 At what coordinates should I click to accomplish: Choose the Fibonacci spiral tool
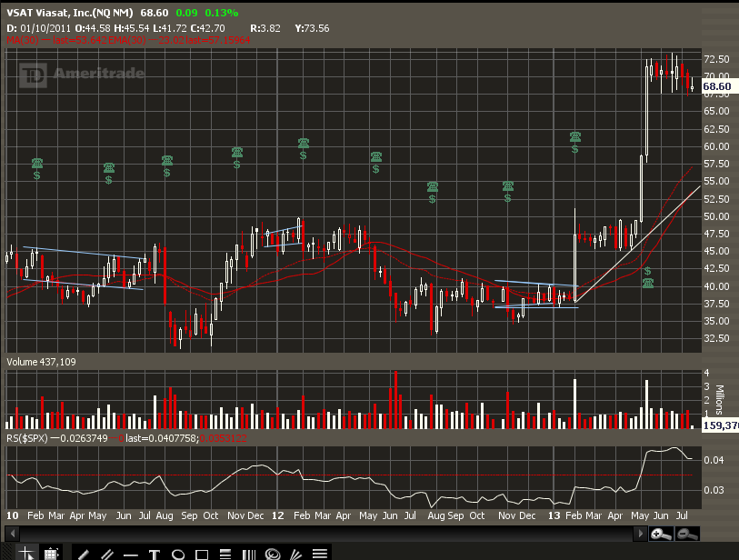272,553
